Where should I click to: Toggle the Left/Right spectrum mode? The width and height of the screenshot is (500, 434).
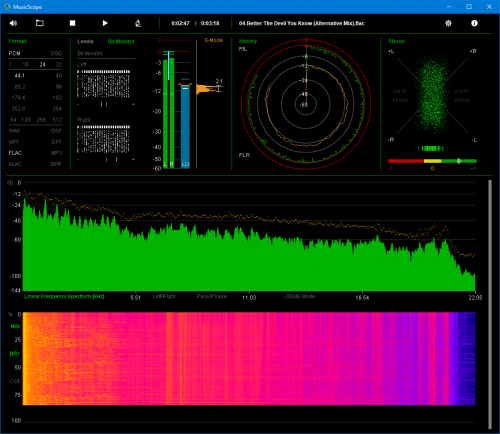164,296
